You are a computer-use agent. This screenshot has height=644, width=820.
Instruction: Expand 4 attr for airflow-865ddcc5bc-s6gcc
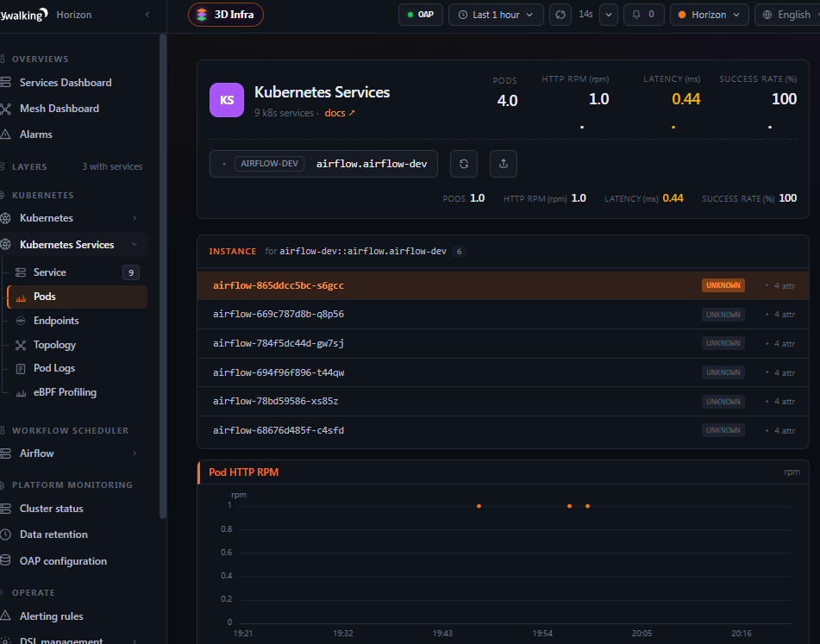pos(780,285)
